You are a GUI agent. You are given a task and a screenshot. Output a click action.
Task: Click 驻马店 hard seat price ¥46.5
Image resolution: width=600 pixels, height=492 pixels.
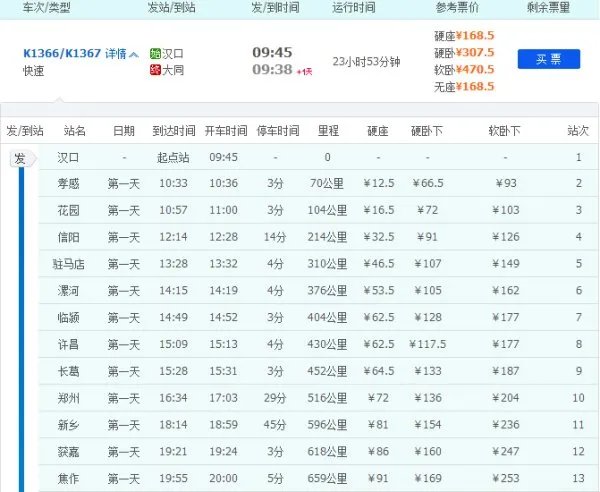point(378,264)
